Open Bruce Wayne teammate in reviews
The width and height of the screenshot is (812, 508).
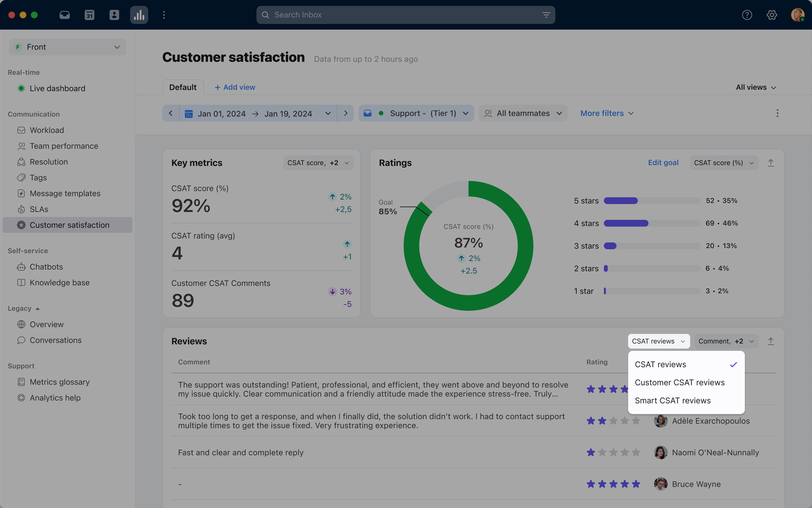click(x=687, y=484)
